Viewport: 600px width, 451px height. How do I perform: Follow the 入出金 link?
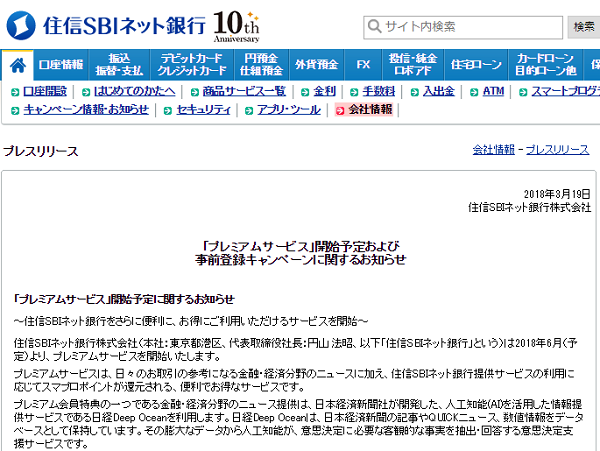439,91
